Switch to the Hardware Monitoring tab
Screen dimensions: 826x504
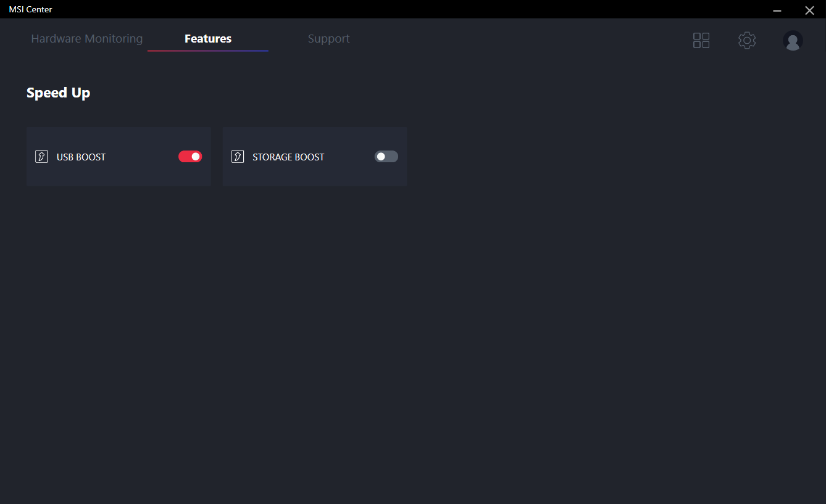[x=87, y=39]
